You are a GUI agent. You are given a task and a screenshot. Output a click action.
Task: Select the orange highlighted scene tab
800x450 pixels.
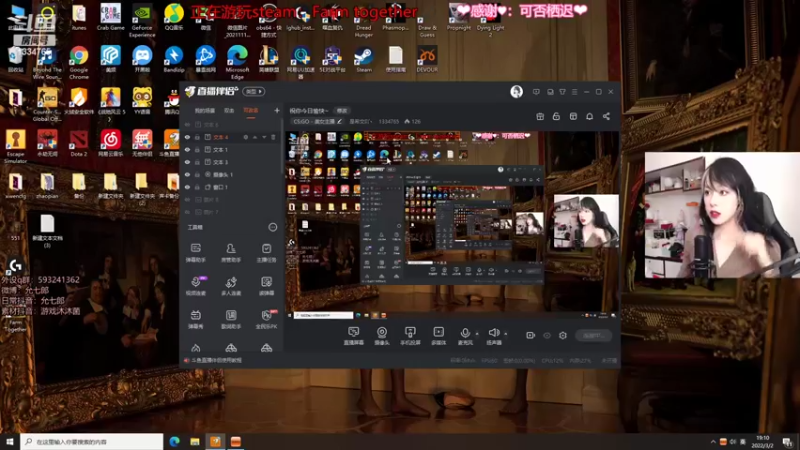point(251,110)
